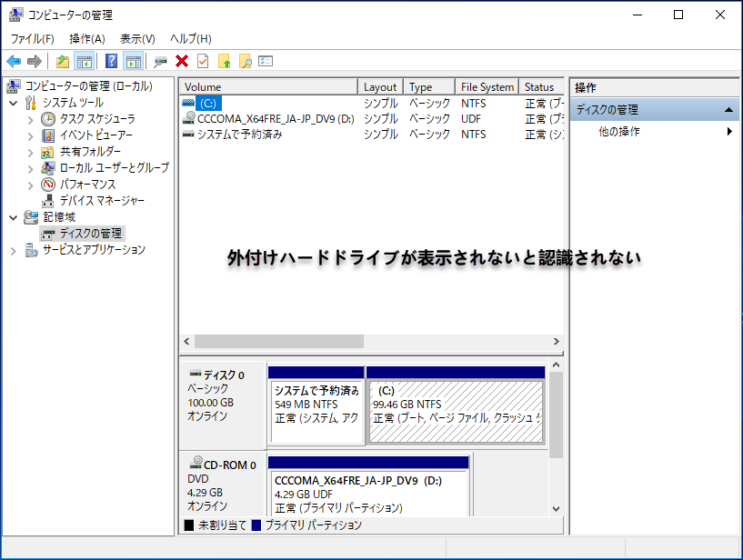Click the up-folder icon in the toolbar
Image resolution: width=743 pixels, height=560 pixels.
(62, 61)
